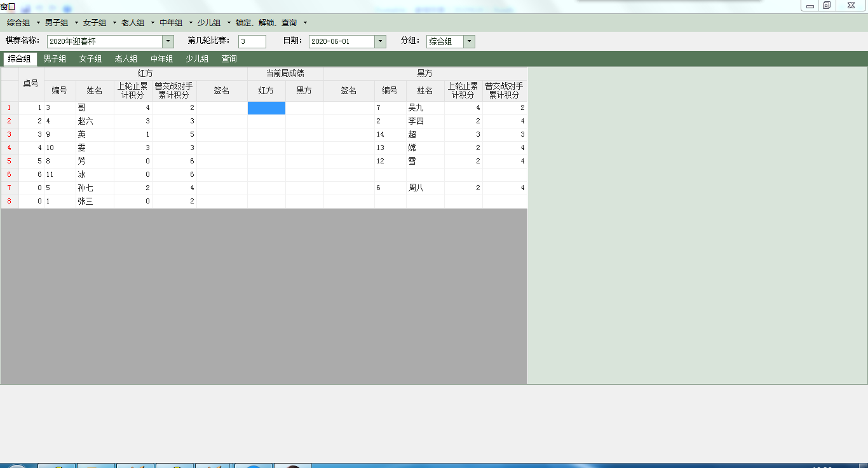
Task: Open the 锁定、解锁、查询 menu
Action: pyautogui.click(x=271, y=22)
